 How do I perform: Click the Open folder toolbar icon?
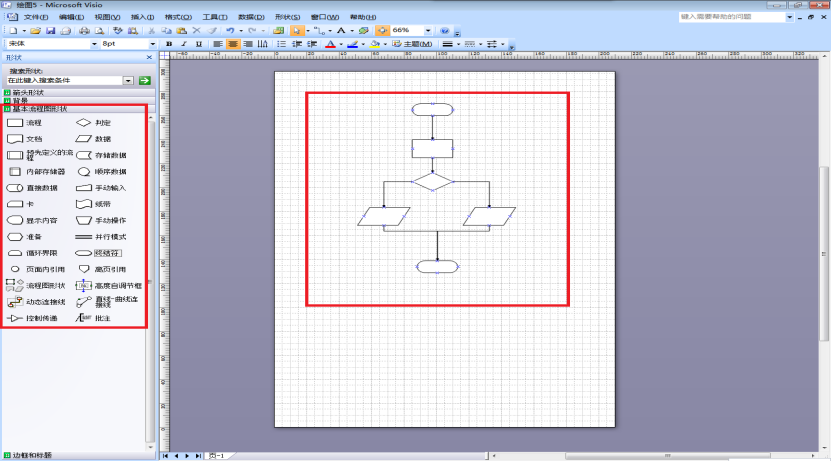pyautogui.click(x=36, y=31)
